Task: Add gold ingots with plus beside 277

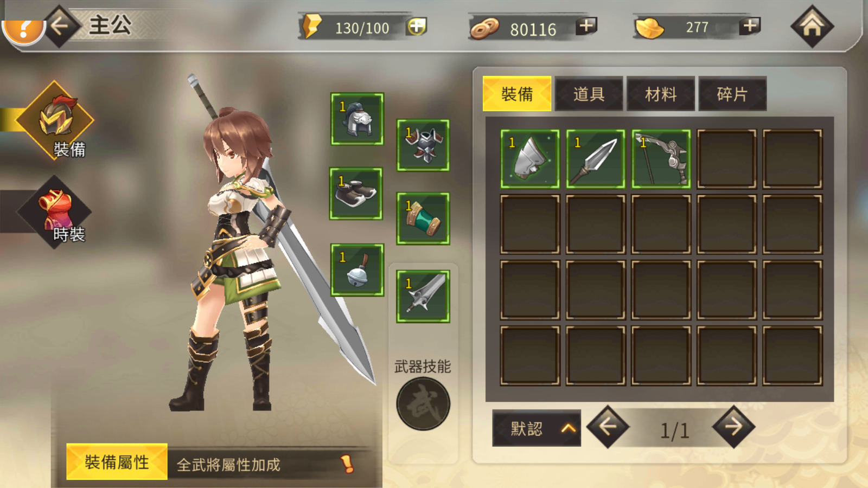Action: click(750, 25)
